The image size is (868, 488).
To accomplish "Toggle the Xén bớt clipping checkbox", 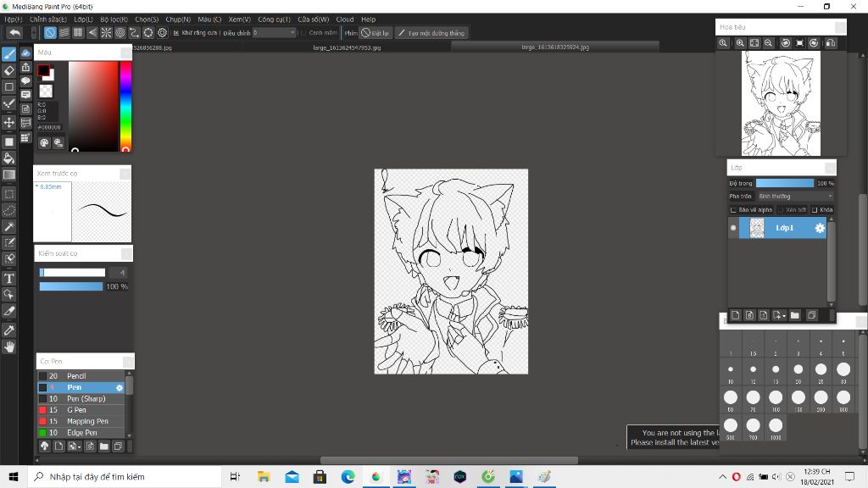I will point(781,210).
